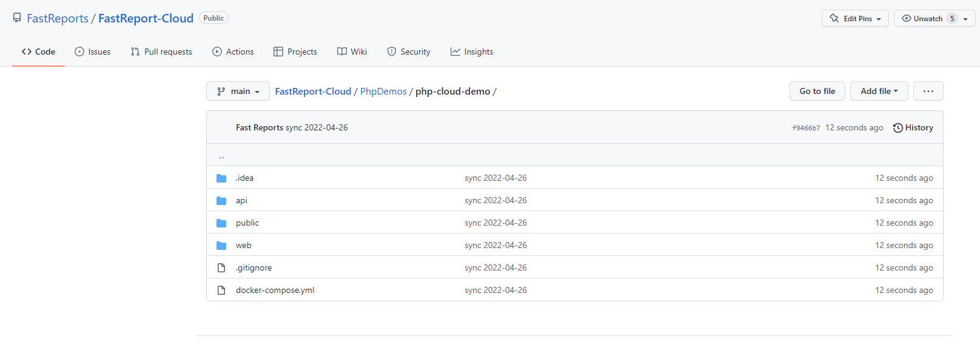Open the FastReports owner link

[x=58, y=18]
